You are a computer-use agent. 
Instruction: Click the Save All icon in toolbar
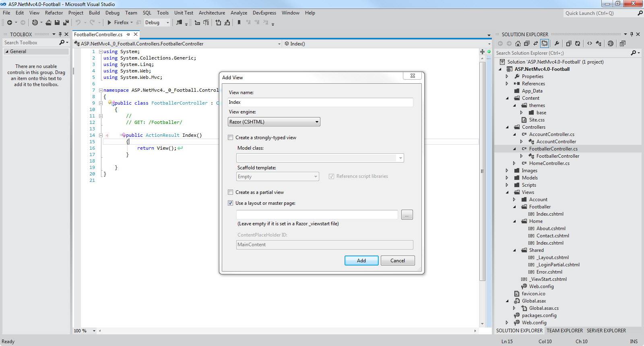tap(66, 23)
